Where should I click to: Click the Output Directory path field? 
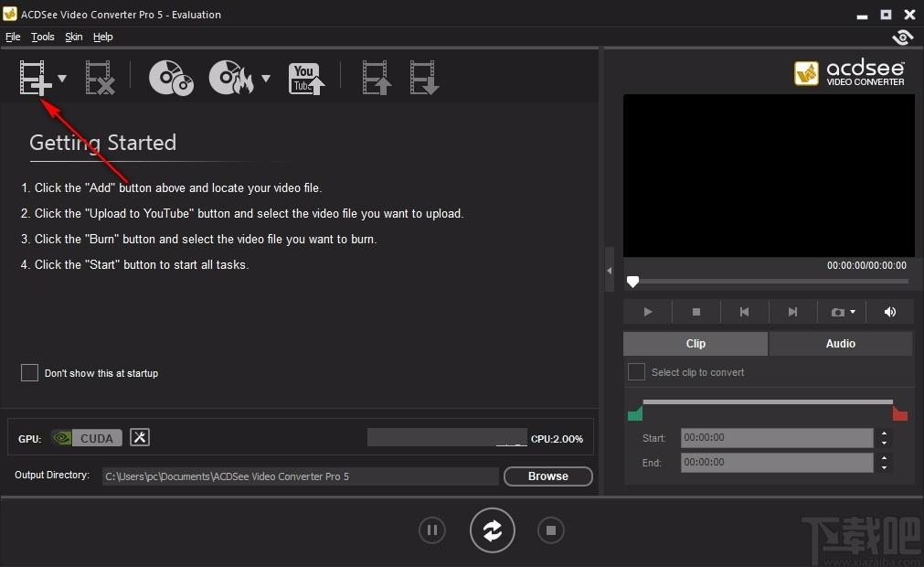click(301, 476)
